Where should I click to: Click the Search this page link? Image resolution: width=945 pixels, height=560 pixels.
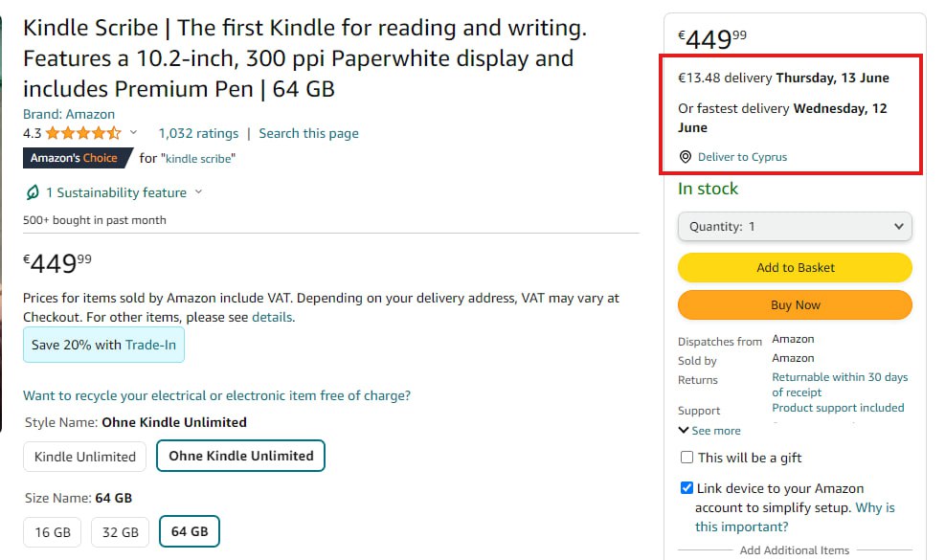(308, 133)
